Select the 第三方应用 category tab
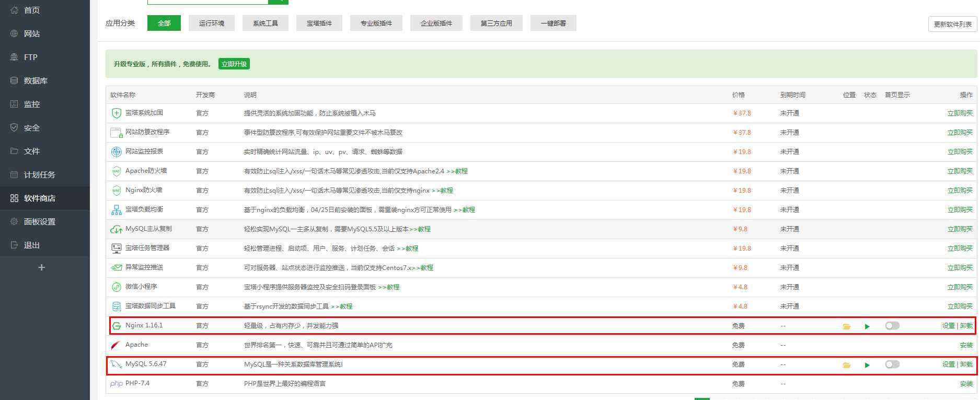The image size is (980, 400). pos(497,23)
